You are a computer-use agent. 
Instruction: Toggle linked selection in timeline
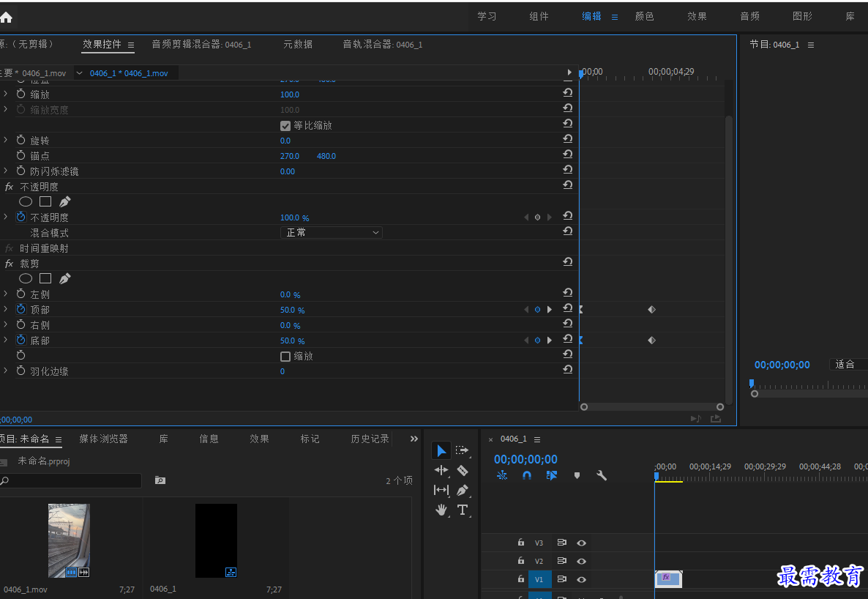pos(551,475)
